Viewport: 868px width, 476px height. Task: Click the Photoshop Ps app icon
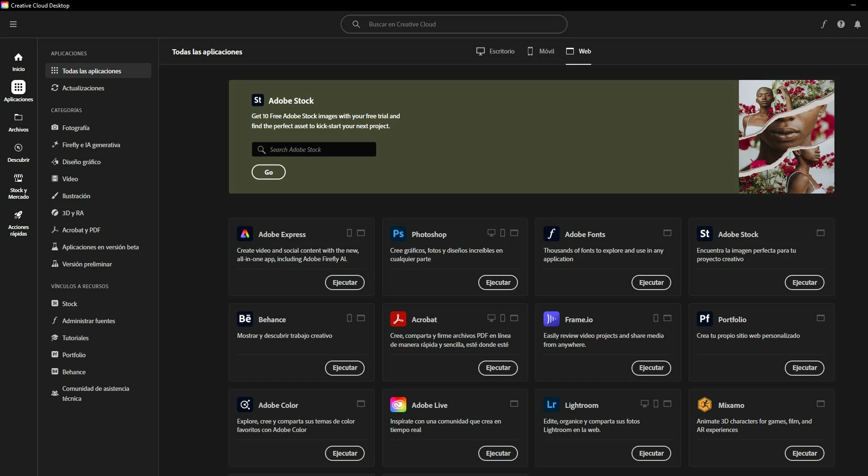click(398, 234)
